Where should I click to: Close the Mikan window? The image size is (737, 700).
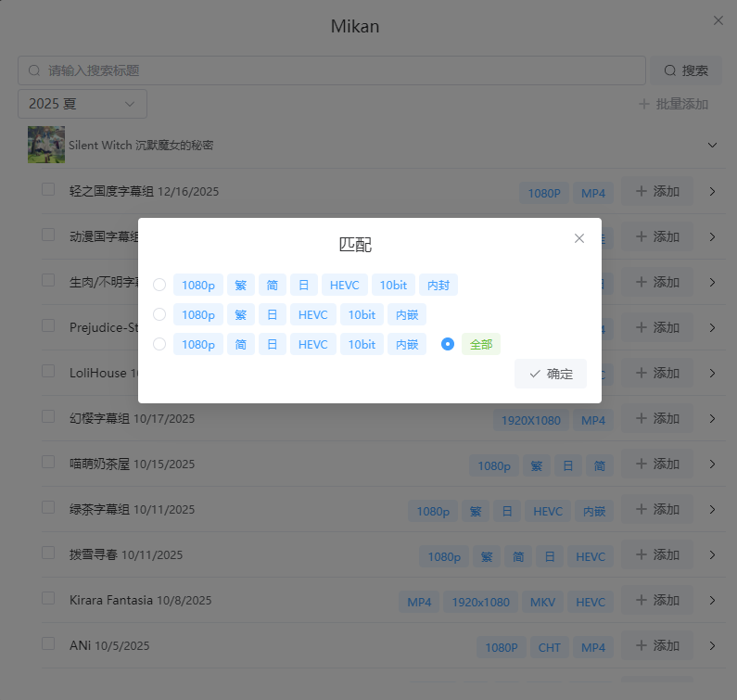(718, 20)
